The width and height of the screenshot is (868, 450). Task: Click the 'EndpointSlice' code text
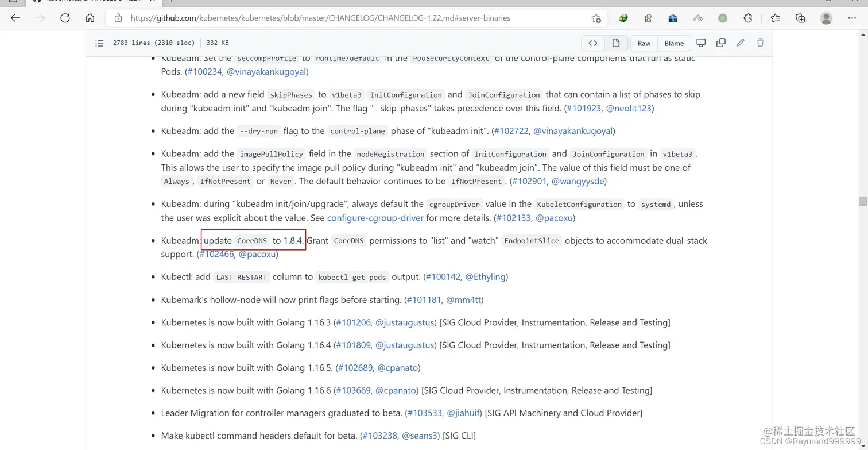[x=531, y=241]
